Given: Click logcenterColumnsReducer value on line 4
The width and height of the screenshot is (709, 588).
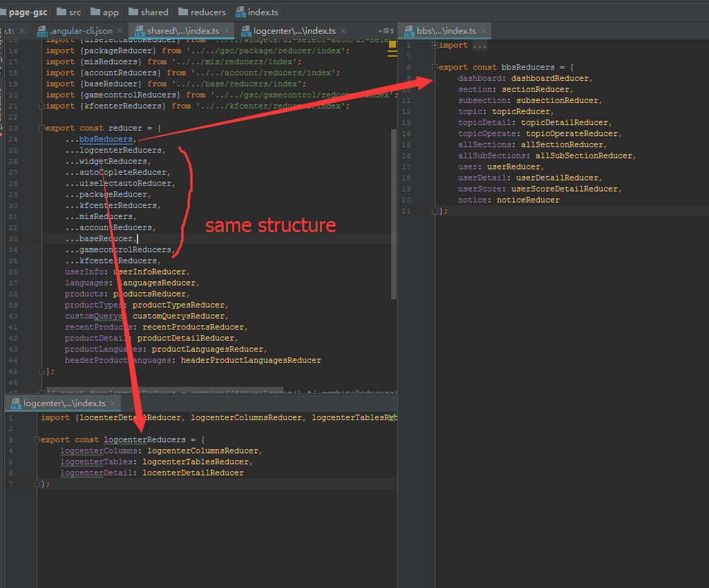Looking at the screenshot, I should pos(203,451).
